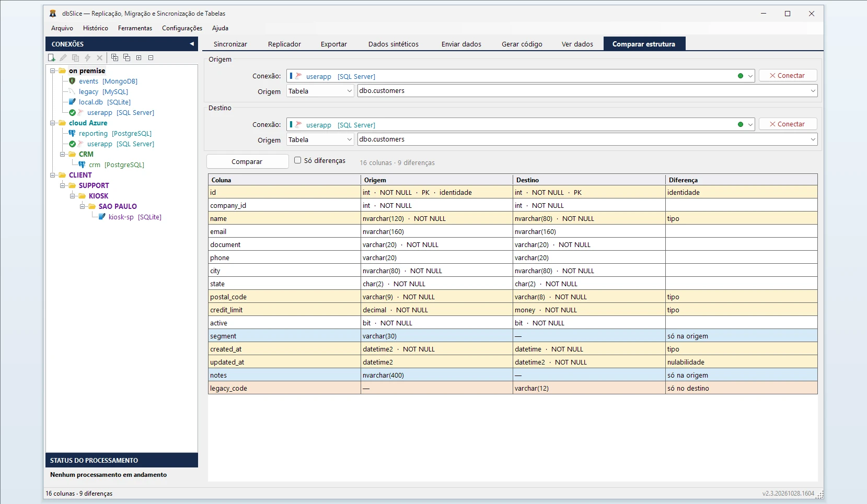The width and height of the screenshot is (867, 504).
Task: Switch to the Gerar código tab
Action: [x=522, y=44]
